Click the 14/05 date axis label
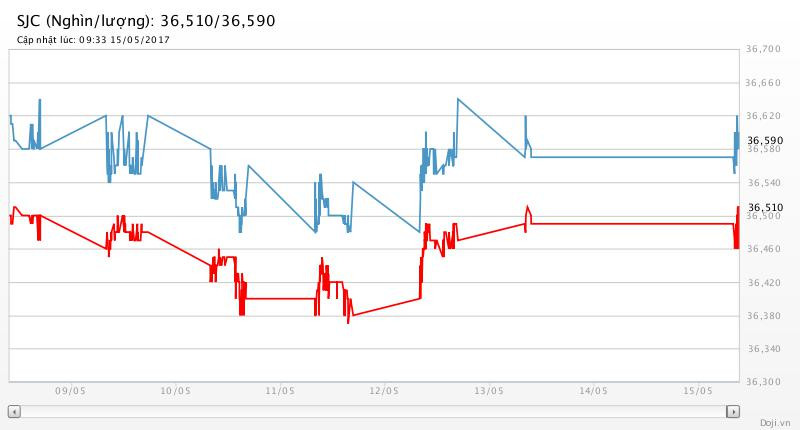 [x=593, y=391]
